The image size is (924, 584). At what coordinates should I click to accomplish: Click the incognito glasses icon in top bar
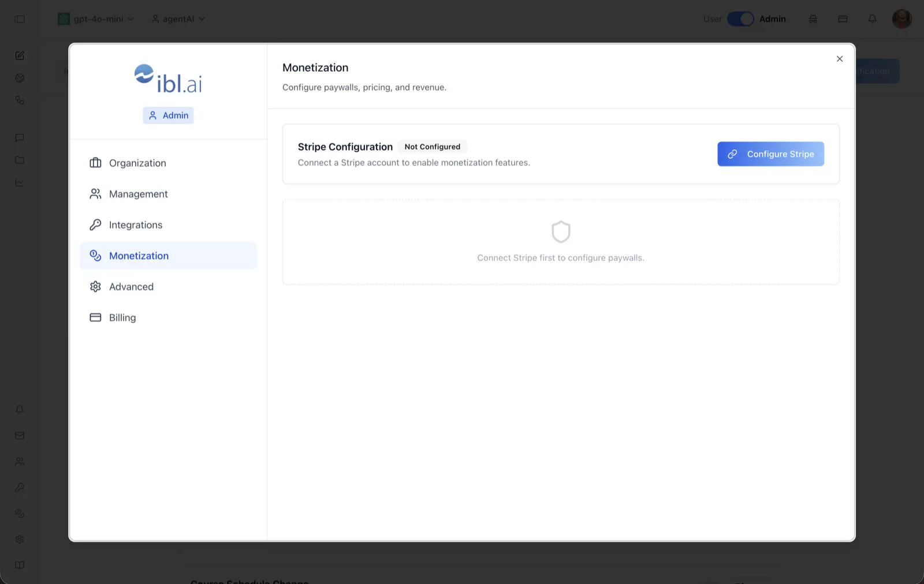[x=813, y=19]
